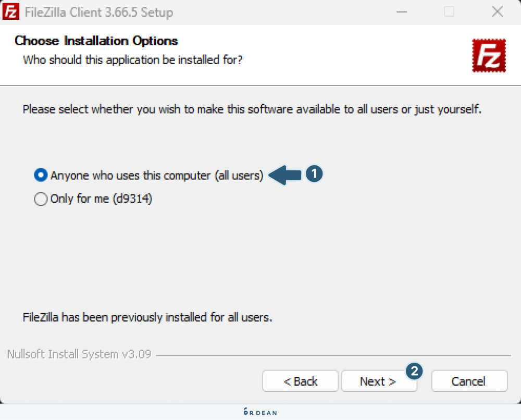Click the blue arrow pointing at all users
Viewport: 521px width, 420px height.
pyautogui.click(x=286, y=175)
